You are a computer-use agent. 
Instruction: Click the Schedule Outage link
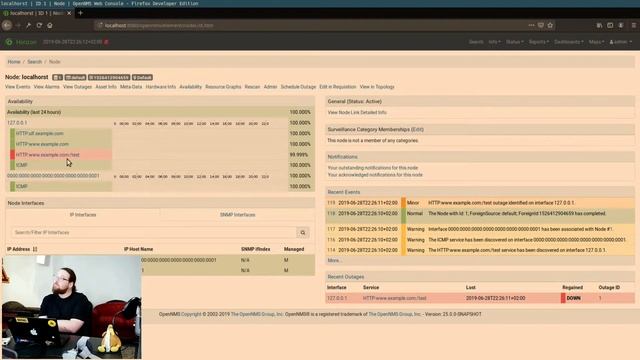[x=298, y=87]
